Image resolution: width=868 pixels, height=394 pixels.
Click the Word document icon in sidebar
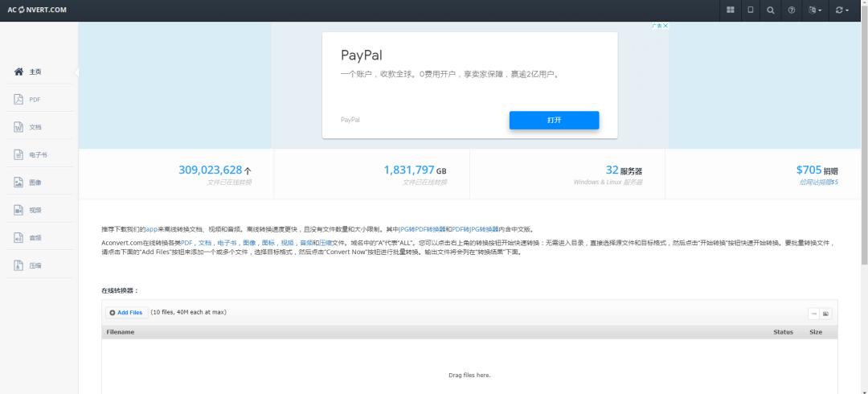pyautogui.click(x=18, y=127)
